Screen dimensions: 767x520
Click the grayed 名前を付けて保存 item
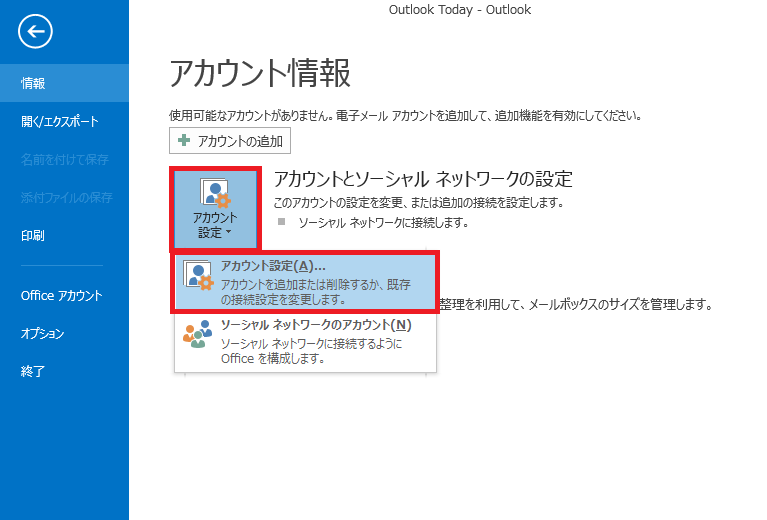[64, 159]
